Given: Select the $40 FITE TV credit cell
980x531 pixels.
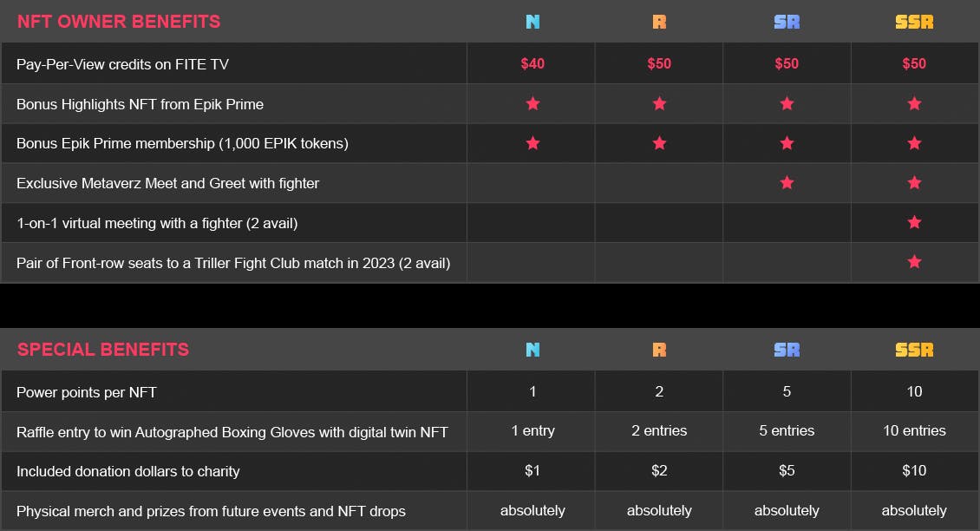Looking at the screenshot, I should (x=532, y=64).
